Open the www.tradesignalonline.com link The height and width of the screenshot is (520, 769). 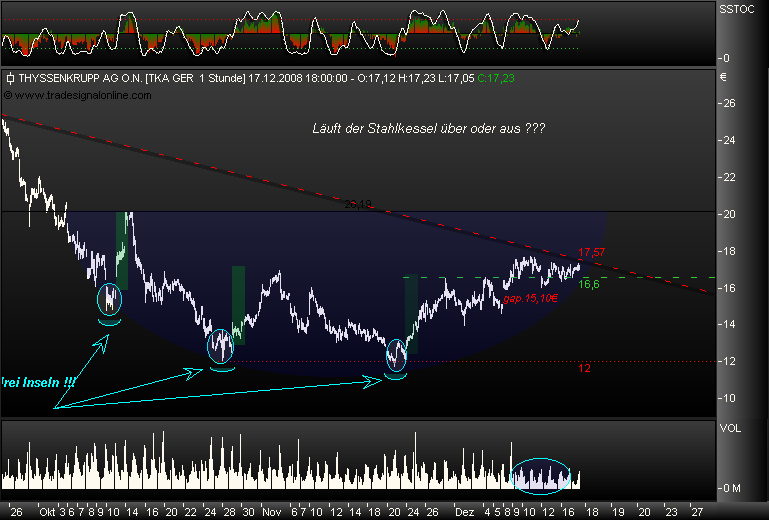click(82, 95)
